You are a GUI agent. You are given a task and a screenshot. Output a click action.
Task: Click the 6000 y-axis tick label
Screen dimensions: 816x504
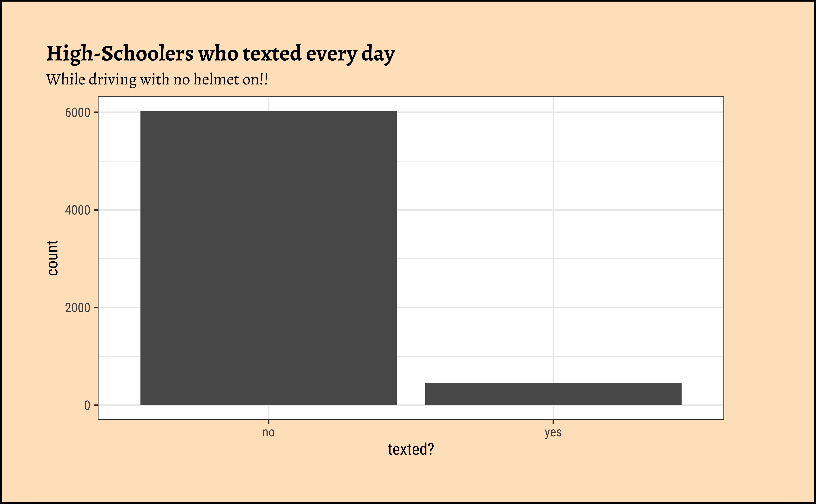tap(78, 113)
